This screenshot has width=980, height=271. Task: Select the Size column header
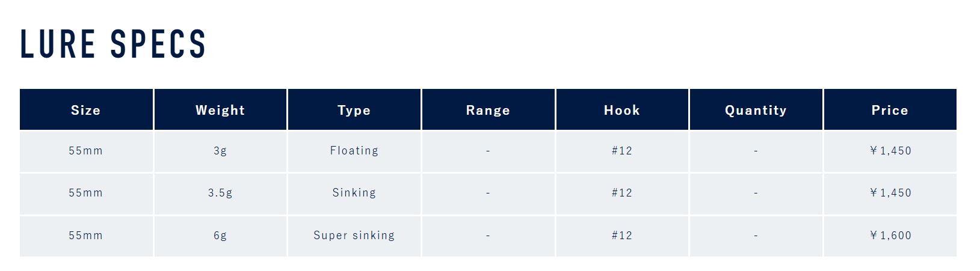(x=86, y=110)
